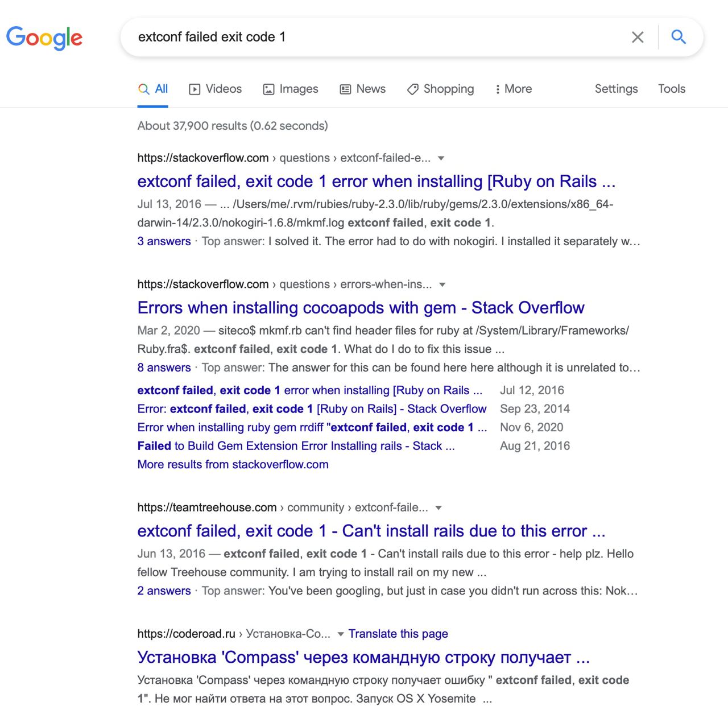Switch to the Images tab
The width and height of the screenshot is (728, 706).
[291, 89]
